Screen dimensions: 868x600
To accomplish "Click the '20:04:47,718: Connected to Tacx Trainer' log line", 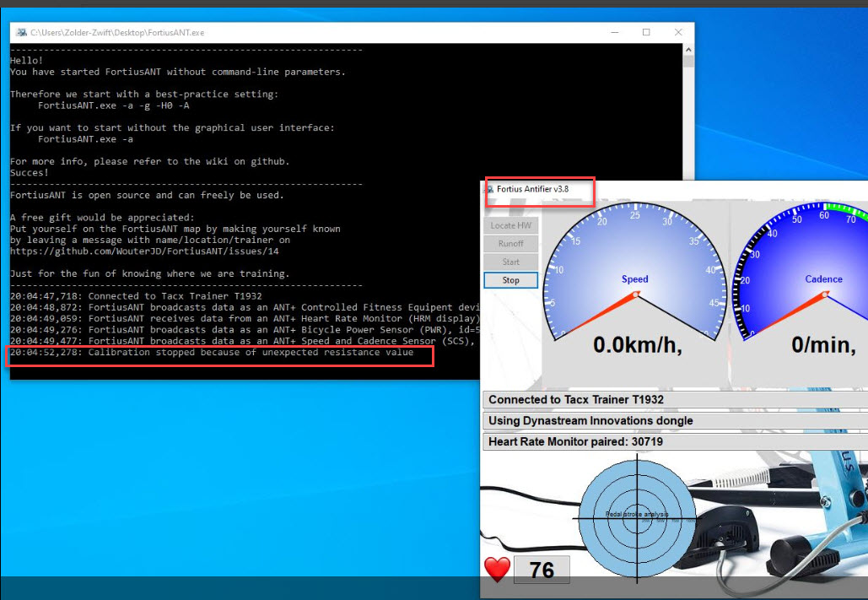I will tap(136, 296).
